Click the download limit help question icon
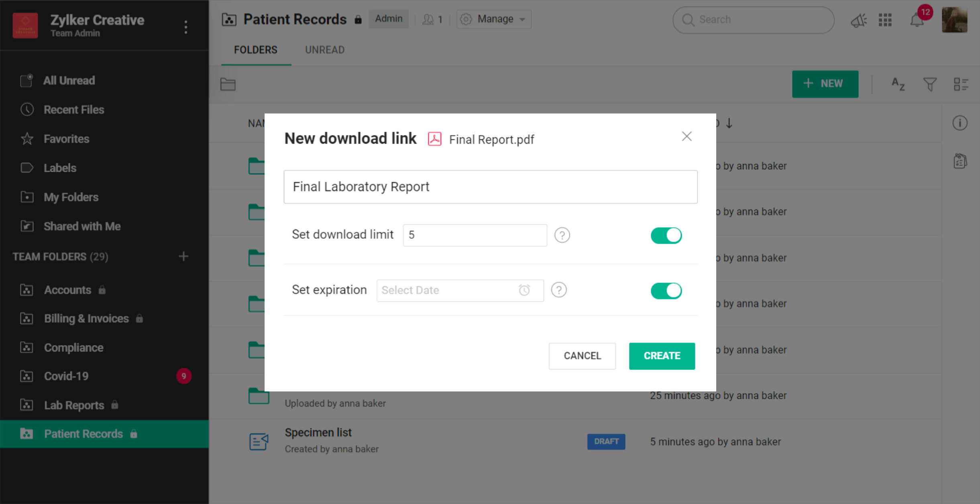 tap(562, 235)
